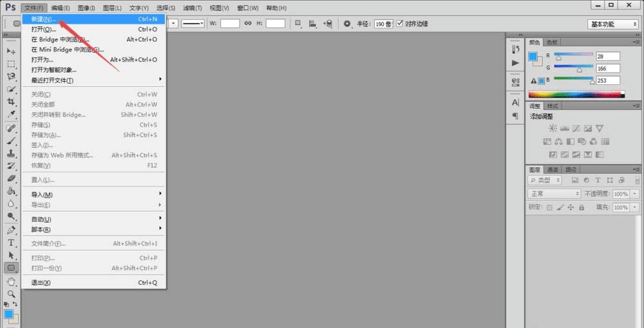Select the Rectangular Marquee tool
Screen dimensions: 644x328
[x=11, y=64]
